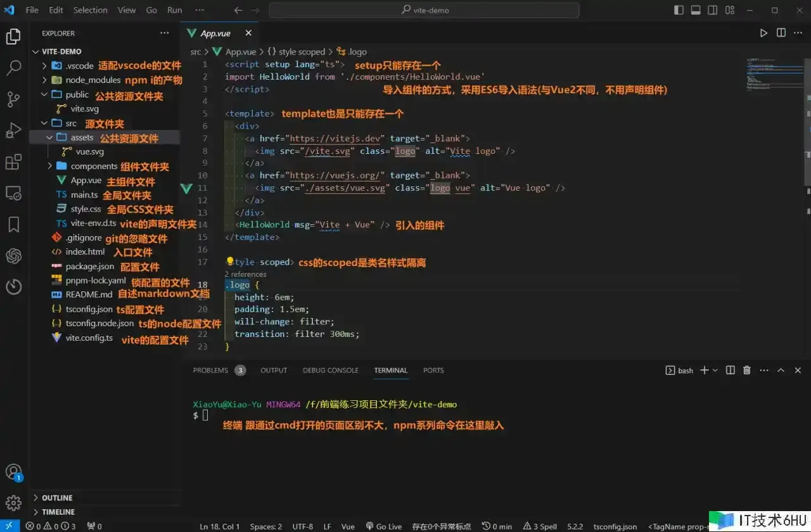
Task: Open the Explorer view in activity bar
Action: click(13, 37)
